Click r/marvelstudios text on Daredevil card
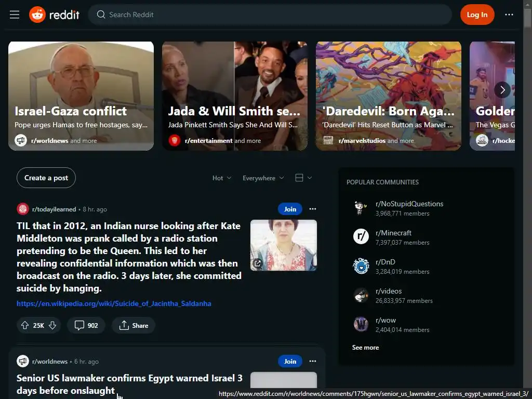The image size is (532, 399). [362, 141]
